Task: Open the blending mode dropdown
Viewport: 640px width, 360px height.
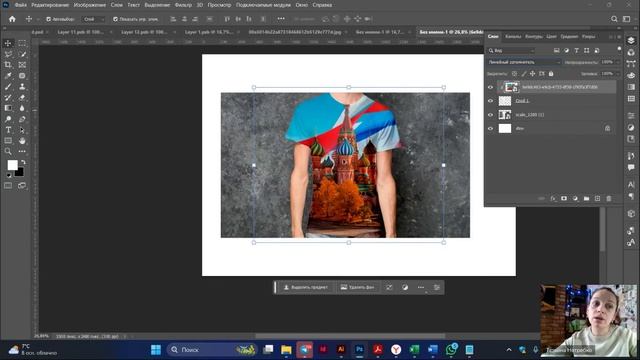Action: pos(524,62)
